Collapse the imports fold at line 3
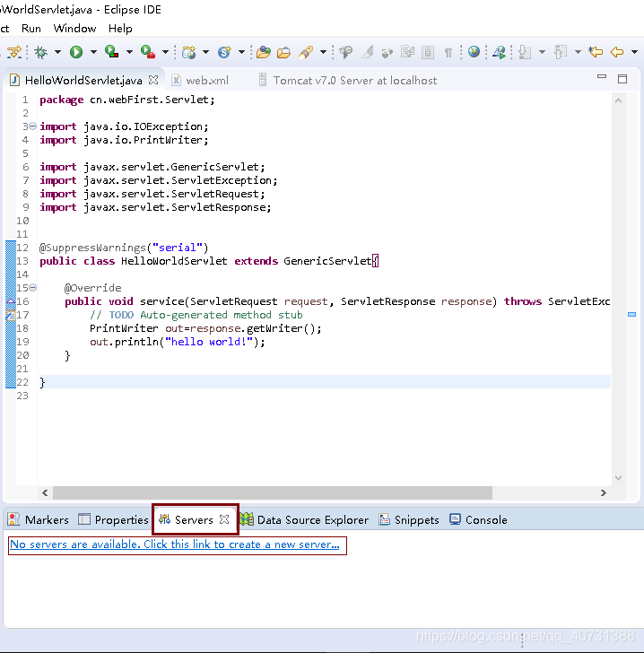644x653 pixels. tap(32, 126)
